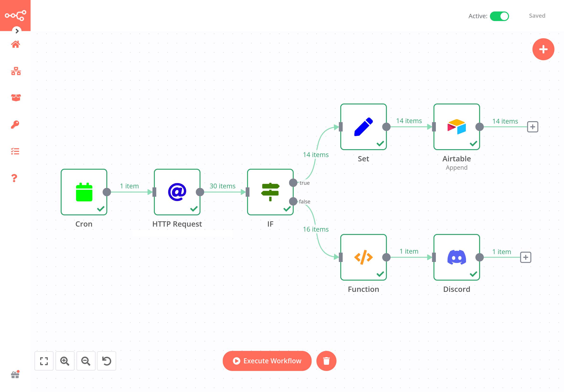Click the Set node pencil icon

point(363,127)
